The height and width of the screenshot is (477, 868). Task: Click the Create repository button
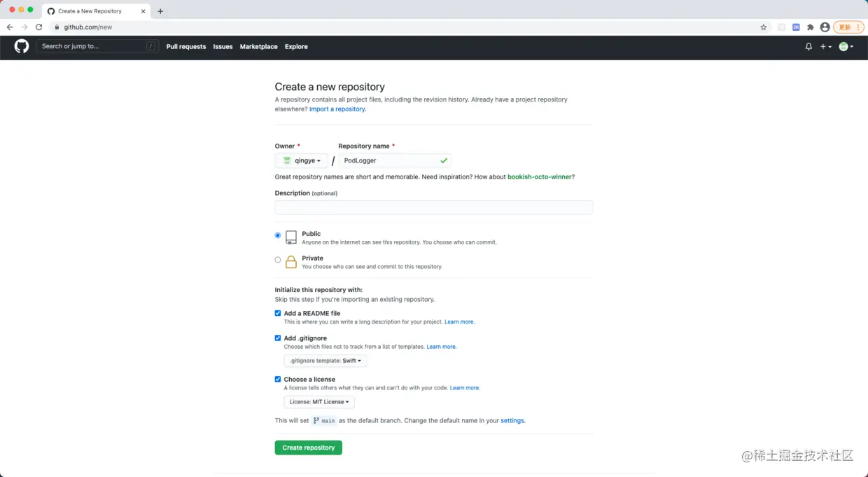pyautogui.click(x=309, y=448)
